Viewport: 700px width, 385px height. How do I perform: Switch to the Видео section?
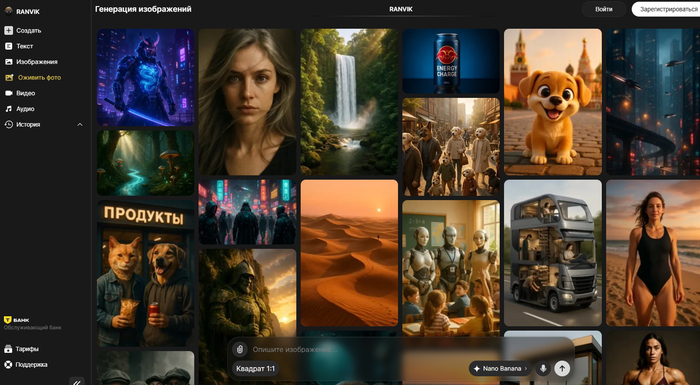tap(25, 93)
